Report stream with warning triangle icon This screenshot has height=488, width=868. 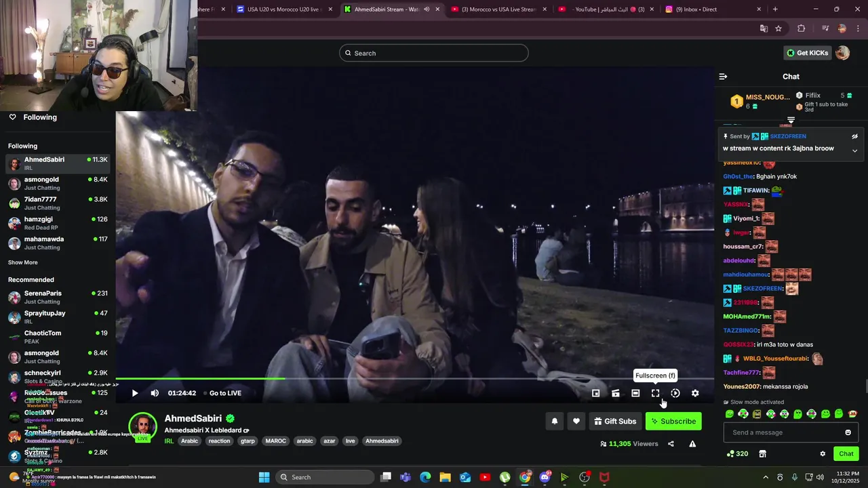[692, 444]
